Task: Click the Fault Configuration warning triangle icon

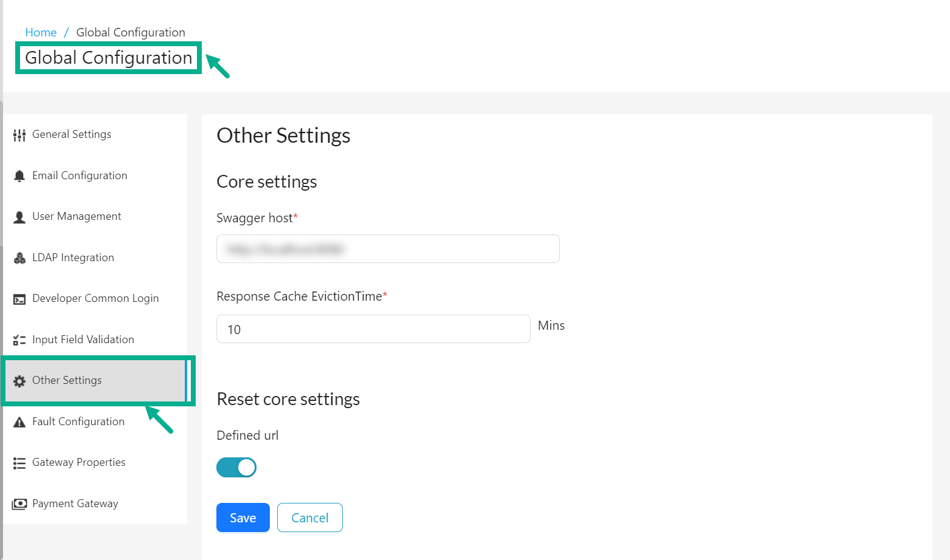Action: tap(19, 422)
